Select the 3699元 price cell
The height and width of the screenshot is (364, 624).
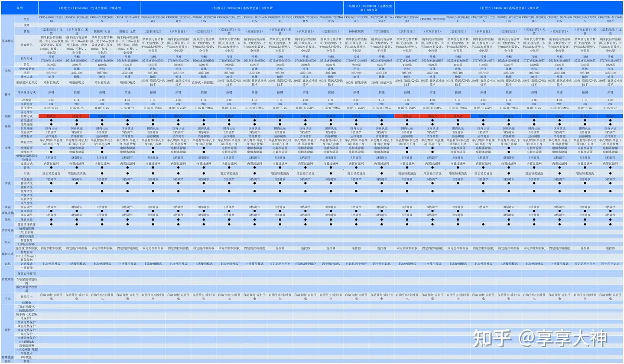(51, 65)
